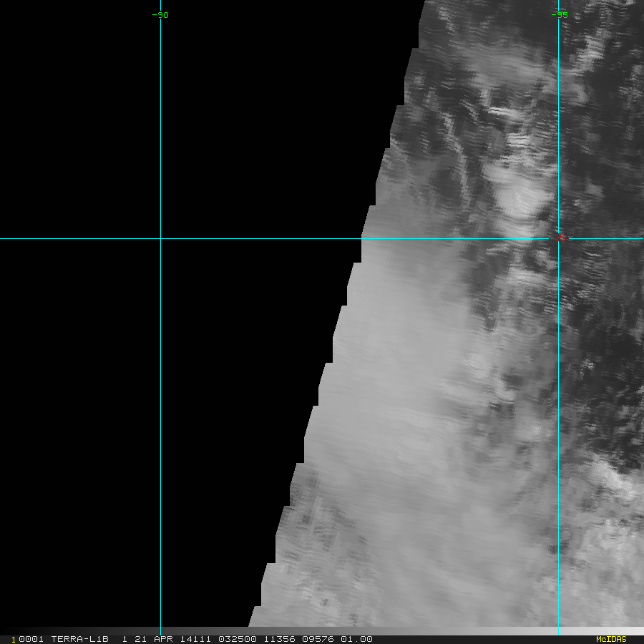Click the band number 1 after TERRA-L1B
Image resolution: width=644 pixels, height=644 pixels.
click(125, 639)
